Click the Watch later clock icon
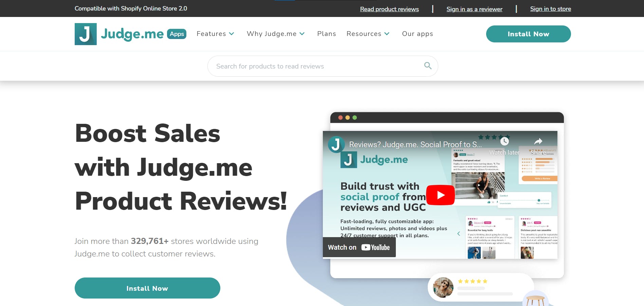 (504, 141)
